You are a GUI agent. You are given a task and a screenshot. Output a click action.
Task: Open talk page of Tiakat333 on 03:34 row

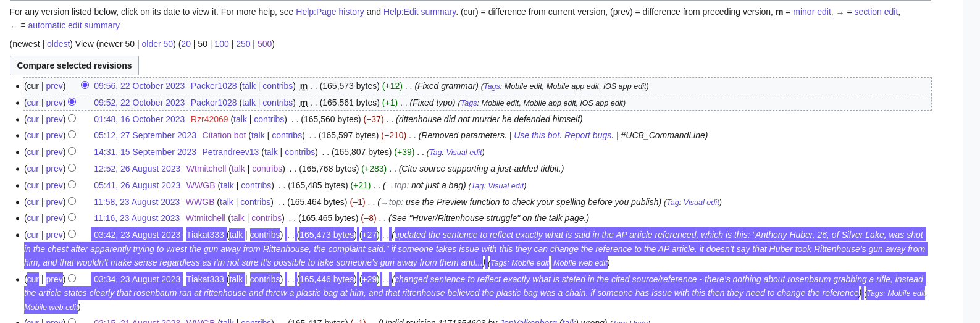coord(236,279)
